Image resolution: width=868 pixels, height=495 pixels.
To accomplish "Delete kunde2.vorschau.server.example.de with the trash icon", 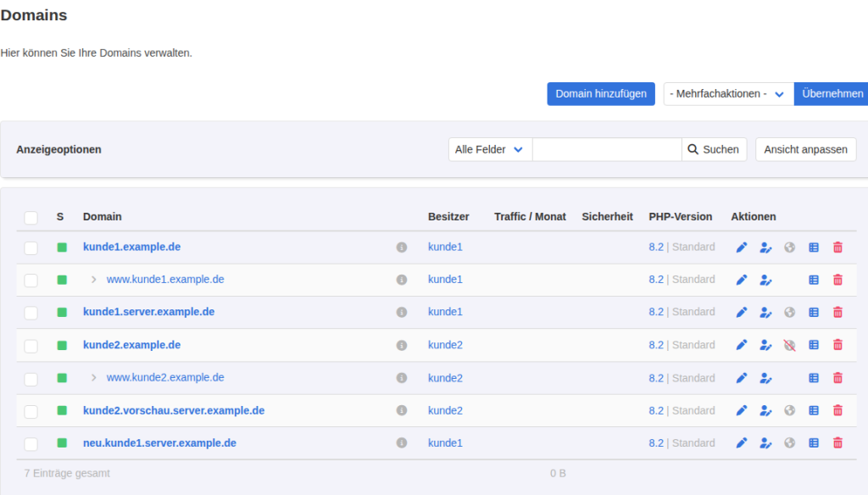I will (x=837, y=410).
